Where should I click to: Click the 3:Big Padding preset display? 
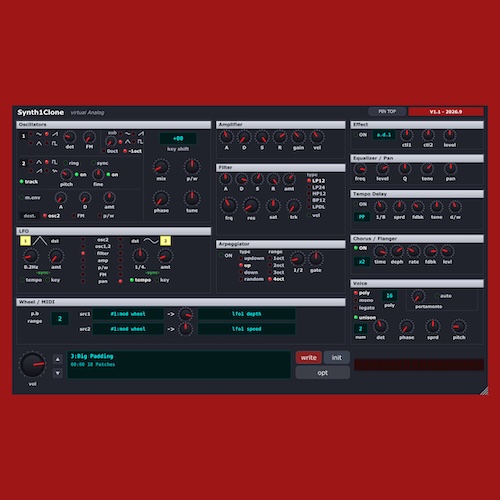click(x=179, y=364)
